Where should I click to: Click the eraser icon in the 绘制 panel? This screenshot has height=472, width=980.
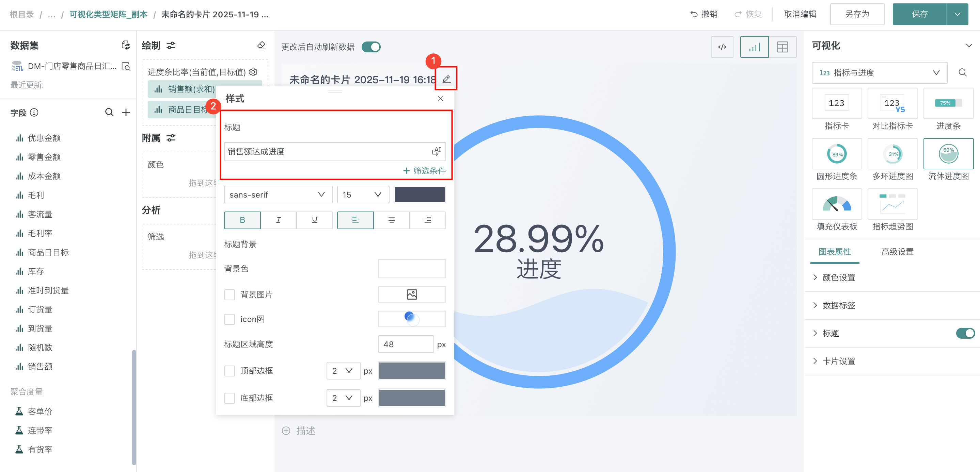(x=262, y=46)
